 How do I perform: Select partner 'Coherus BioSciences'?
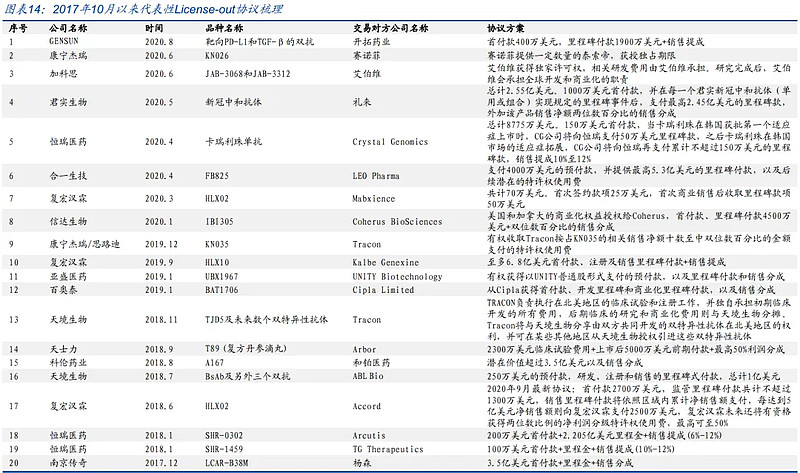tap(397, 221)
